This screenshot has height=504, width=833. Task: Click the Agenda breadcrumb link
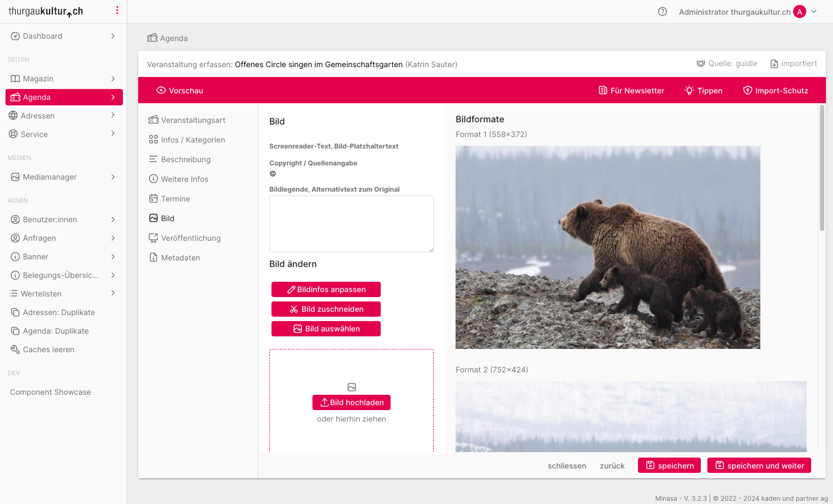(x=167, y=38)
